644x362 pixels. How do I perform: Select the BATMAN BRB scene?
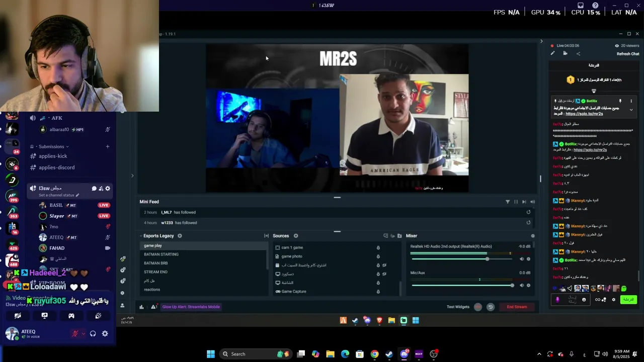point(203,263)
